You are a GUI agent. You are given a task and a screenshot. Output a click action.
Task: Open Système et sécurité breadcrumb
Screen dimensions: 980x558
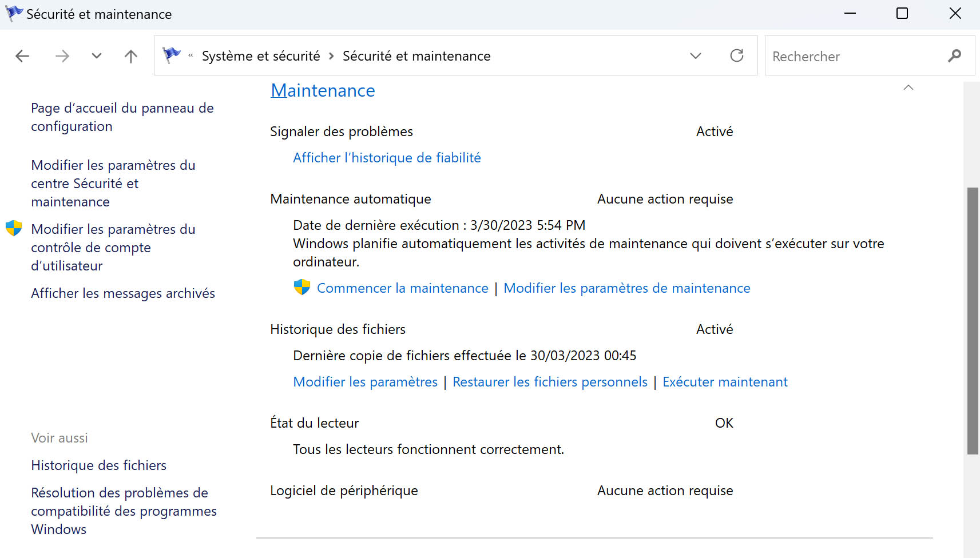pyautogui.click(x=261, y=56)
